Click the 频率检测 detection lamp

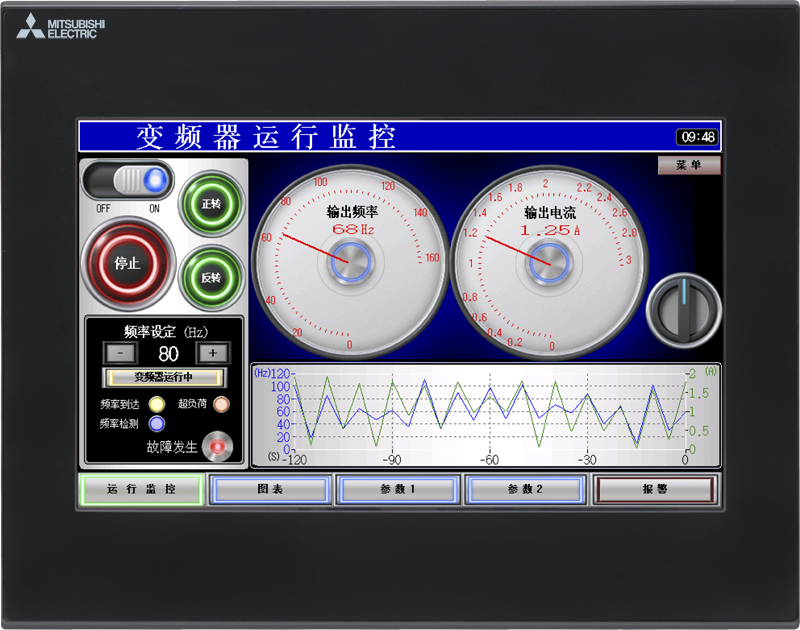tap(158, 424)
